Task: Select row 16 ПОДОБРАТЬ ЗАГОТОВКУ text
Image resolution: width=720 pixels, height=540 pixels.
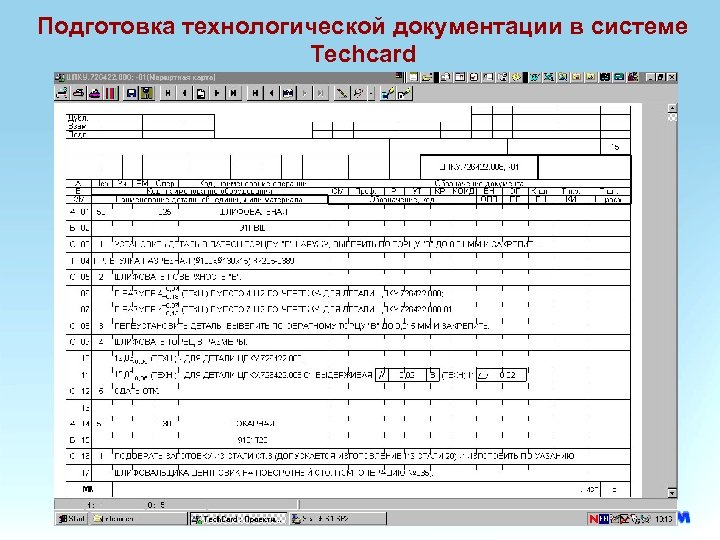Action: (x=343, y=456)
